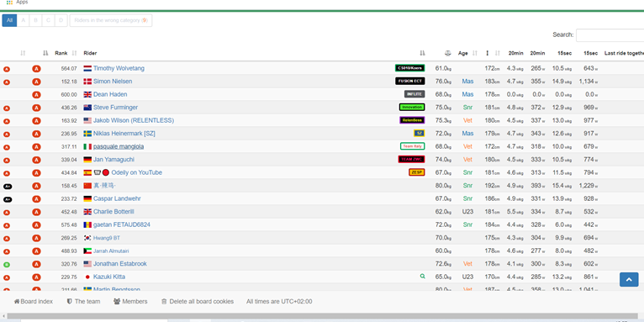
Task: Click magnifier icon in Kazuki Kitta row
Action: (x=422, y=277)
